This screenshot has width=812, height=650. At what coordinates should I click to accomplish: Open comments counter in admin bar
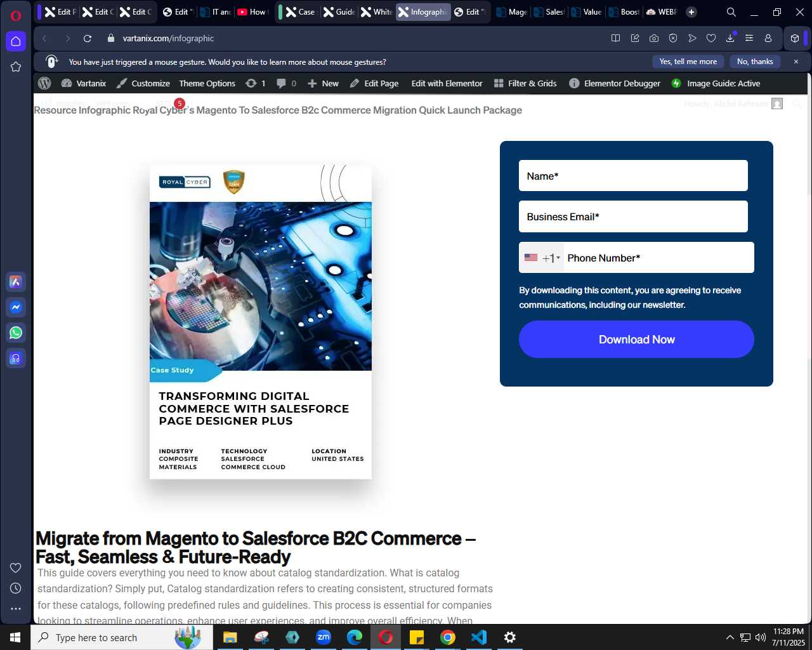pos(286,83)
